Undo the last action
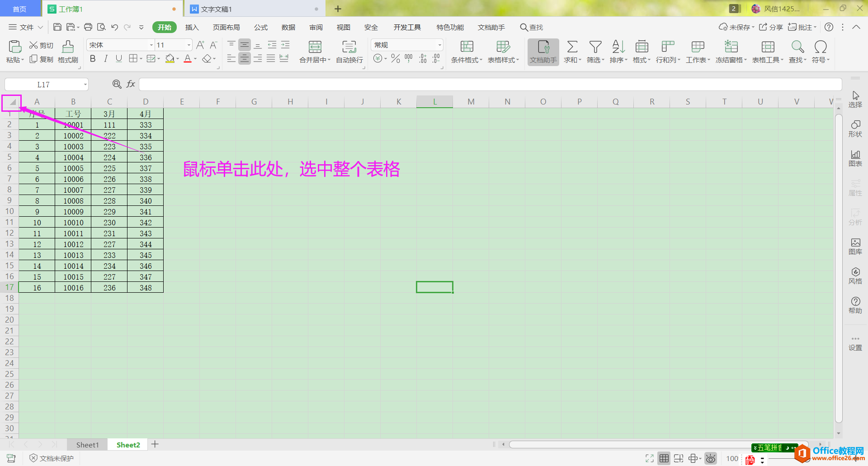The height and width of the screenshot is (466, 868). [115, 27]
